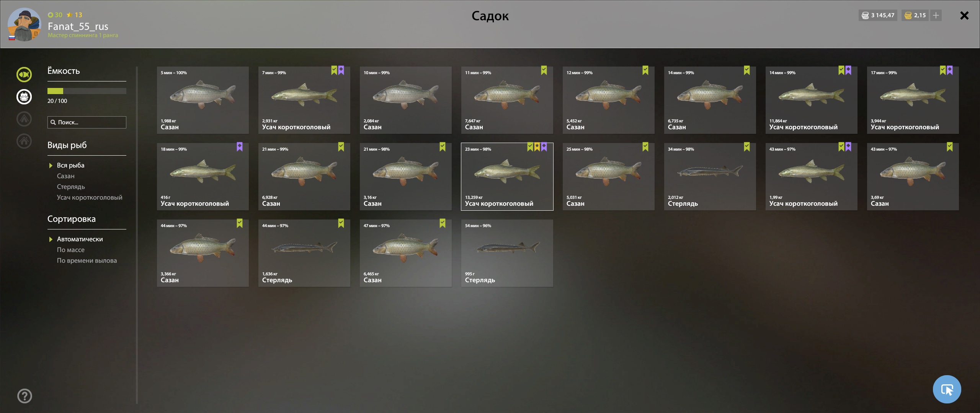Screen dimensions: 980x413
Task: Filter fish list by Сазан
Action: pyautogui.click(x=66, y=176)
